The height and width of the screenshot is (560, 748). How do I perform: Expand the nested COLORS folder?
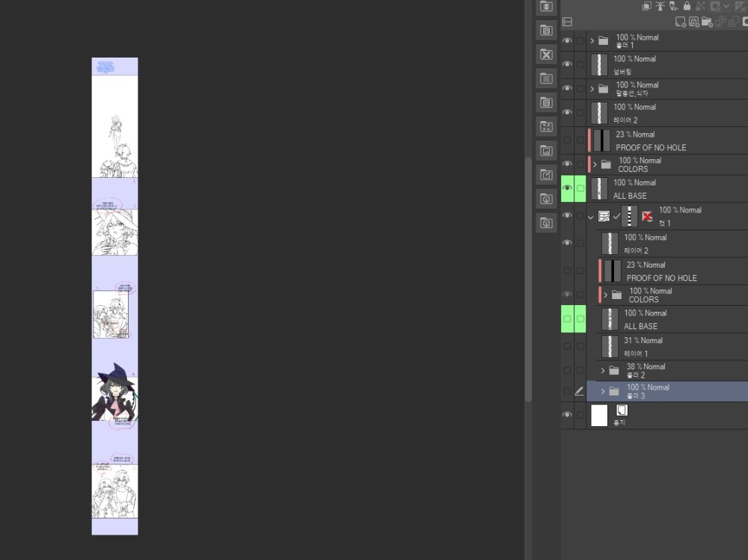point(605,295)
